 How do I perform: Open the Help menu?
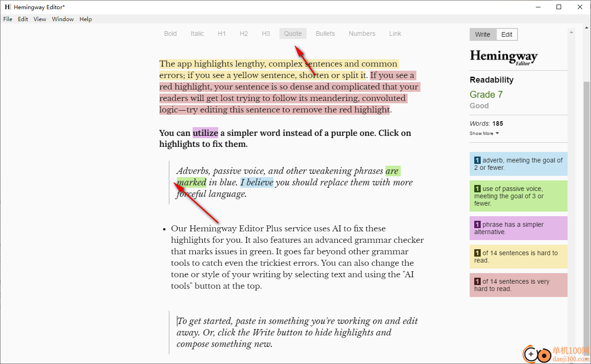coord(85,19)
